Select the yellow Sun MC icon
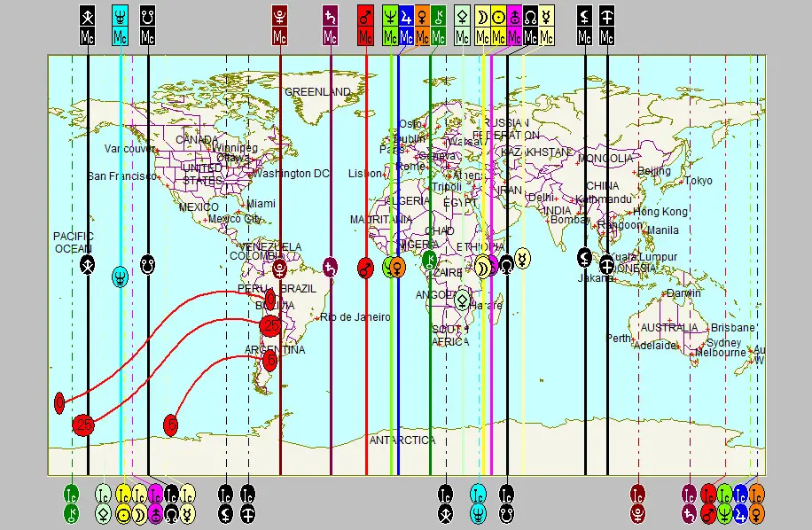 point(498,26)
